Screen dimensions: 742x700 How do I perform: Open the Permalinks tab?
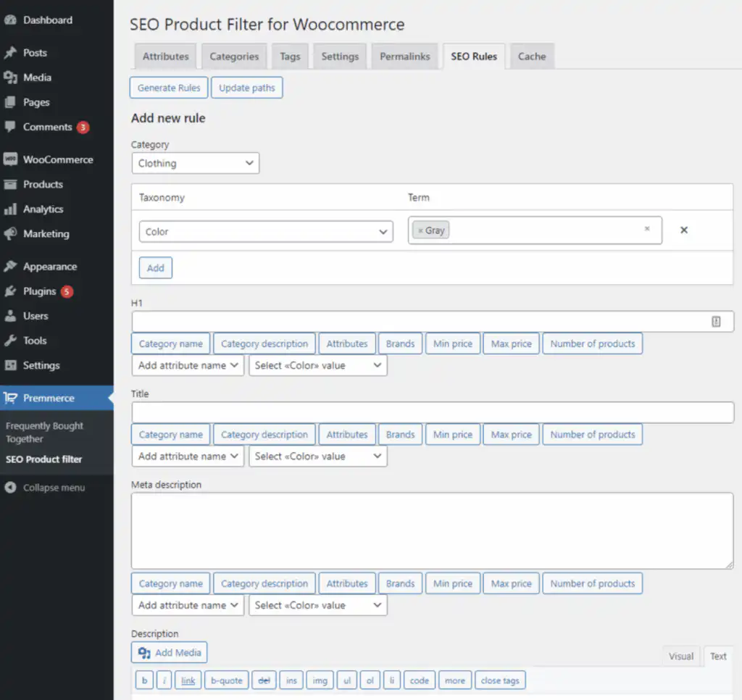tap(405, 57)
